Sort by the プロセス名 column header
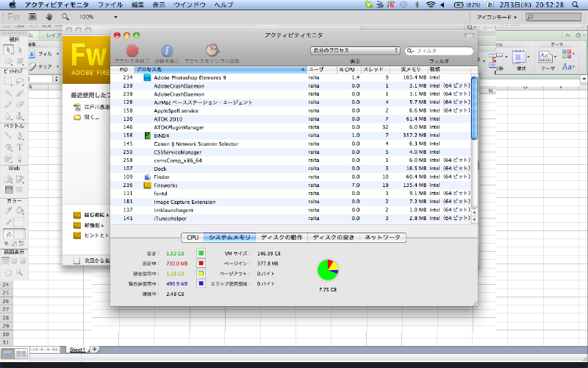 [220, 69]
